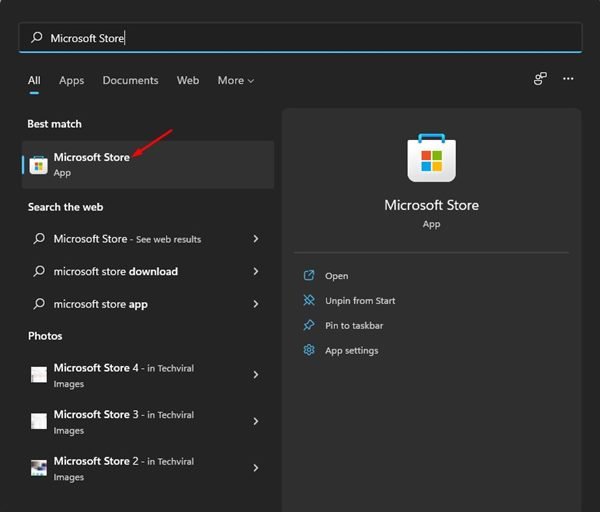Click the Pin to taskbar pin icon
Viewport: 600px width, 512px height.
pos(309,325)
